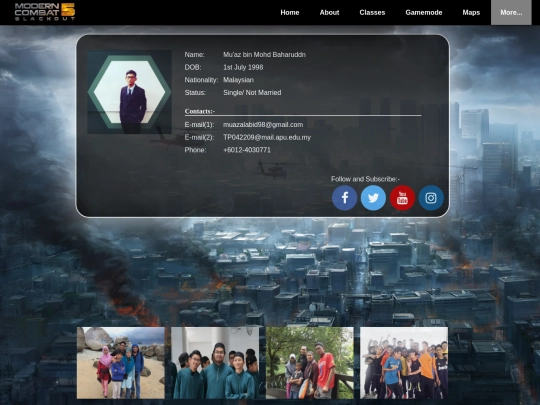Image resolution: width=540 pixels, height=405 pixels.
Task: Click the Modern Combat 5 Blackout logo
Action: coord(45,12)
